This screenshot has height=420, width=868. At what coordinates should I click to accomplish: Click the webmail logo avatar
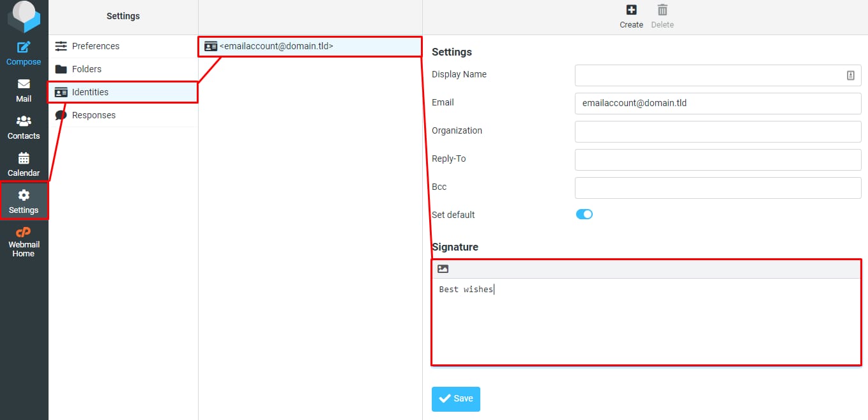pyautogui.click(x=24, y=16)
